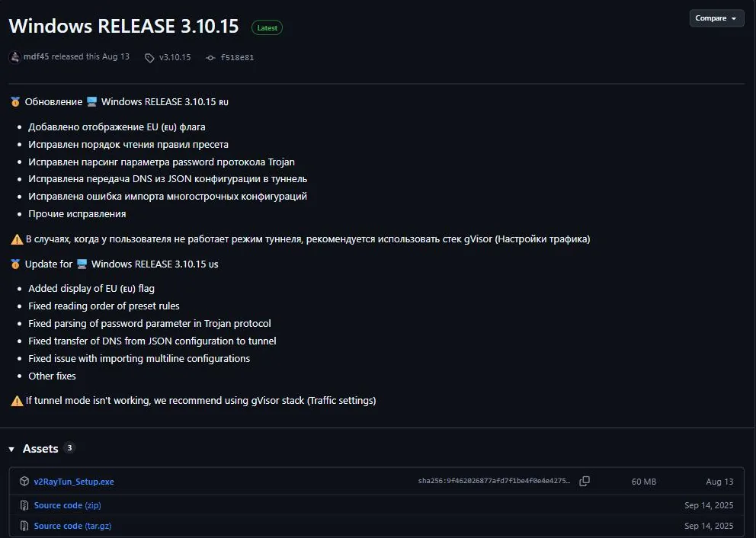
Task: Click 'Fixed reading order of preset rules'
Action: [x=104, y=306]
